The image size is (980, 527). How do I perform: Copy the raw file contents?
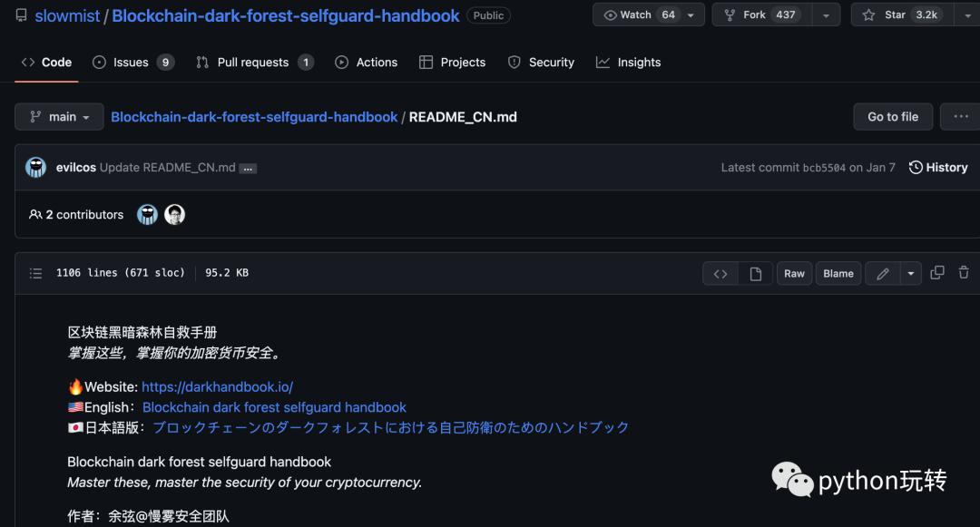point(937,273)
